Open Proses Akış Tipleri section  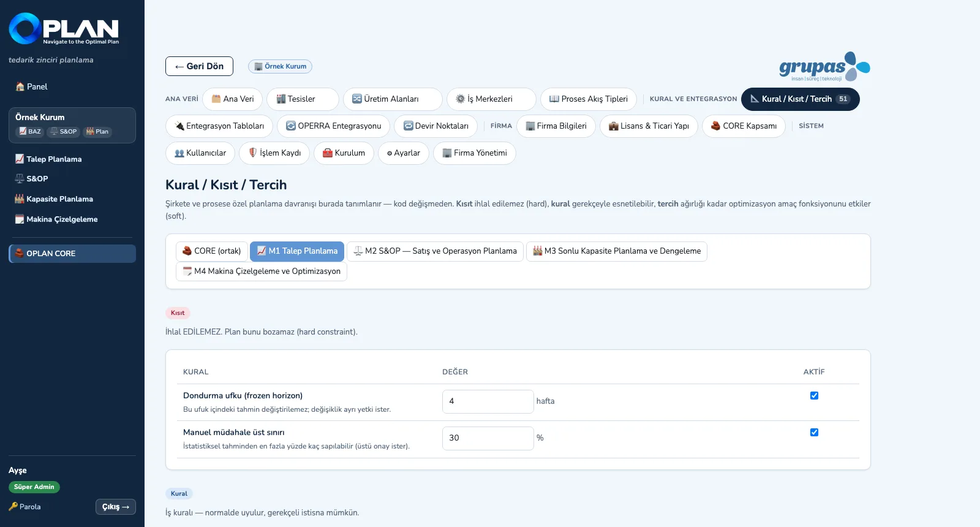[x=589, y=99]
